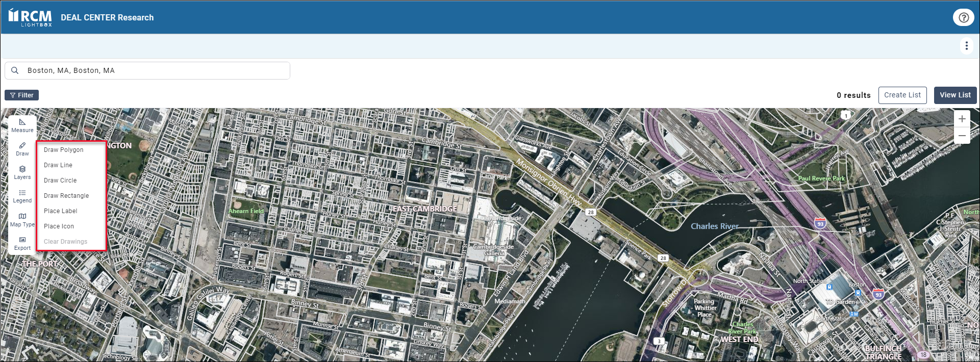
Task: Expand the Filter options
Action: tap(22, 95)
